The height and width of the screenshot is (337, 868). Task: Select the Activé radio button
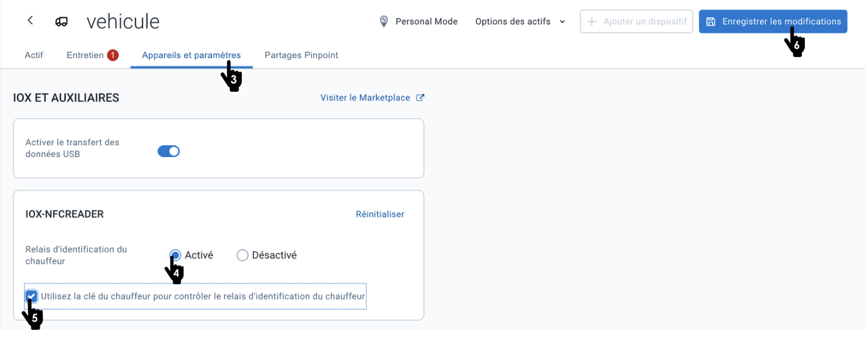(x=175, y=255)
